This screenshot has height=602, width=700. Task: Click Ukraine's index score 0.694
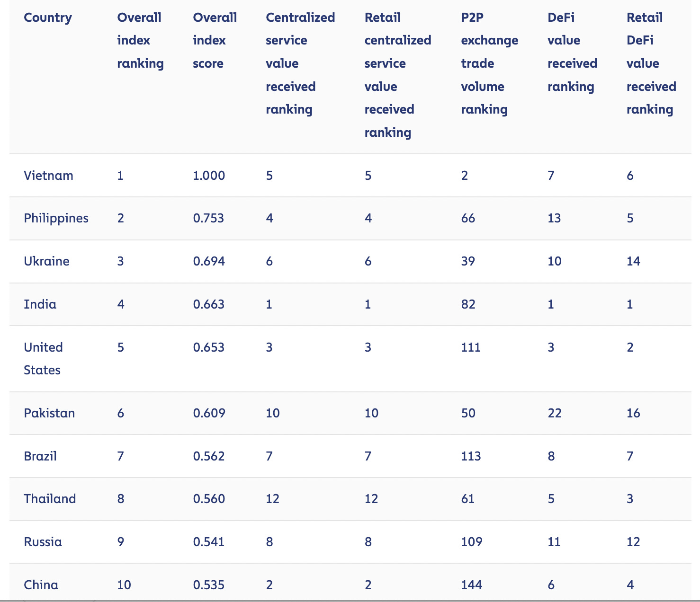[x=209, y=261]
